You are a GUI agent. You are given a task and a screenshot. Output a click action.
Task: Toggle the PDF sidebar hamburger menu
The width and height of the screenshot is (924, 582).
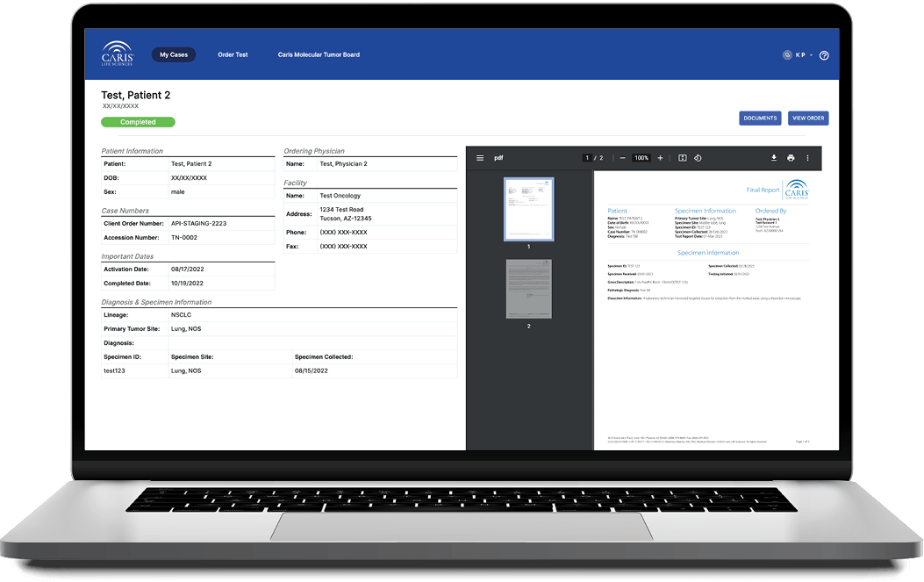tap(480, 158)
